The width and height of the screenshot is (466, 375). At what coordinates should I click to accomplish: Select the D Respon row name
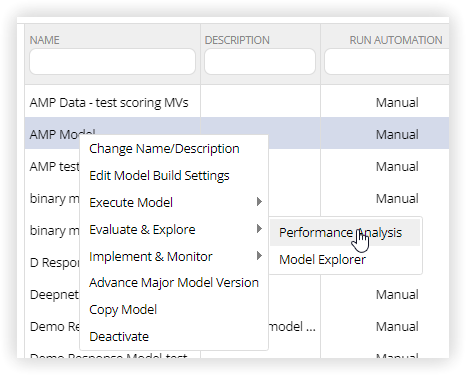pos(54,263)
